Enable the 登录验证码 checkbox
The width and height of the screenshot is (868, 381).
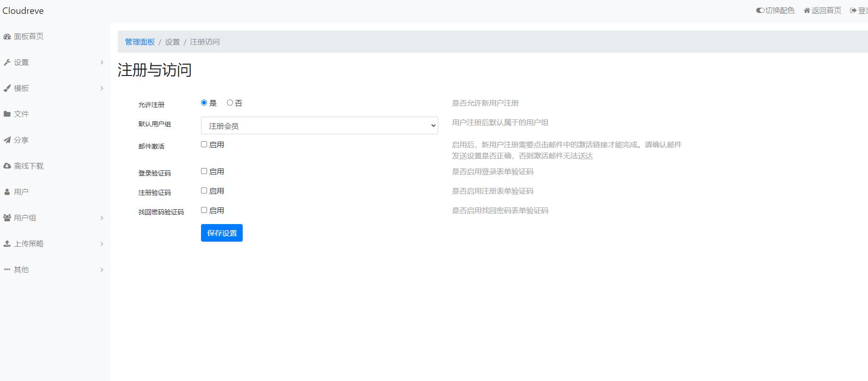pos(204,171)
